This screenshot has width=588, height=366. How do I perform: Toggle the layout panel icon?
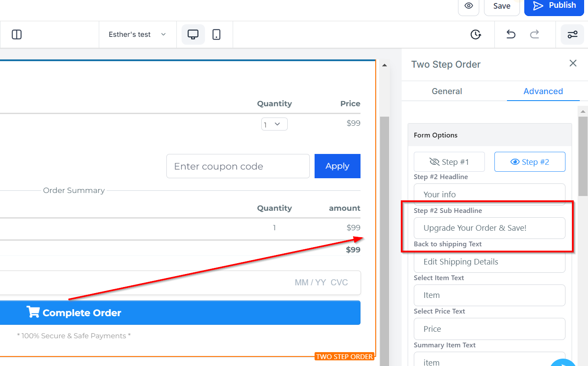point(17,34)
